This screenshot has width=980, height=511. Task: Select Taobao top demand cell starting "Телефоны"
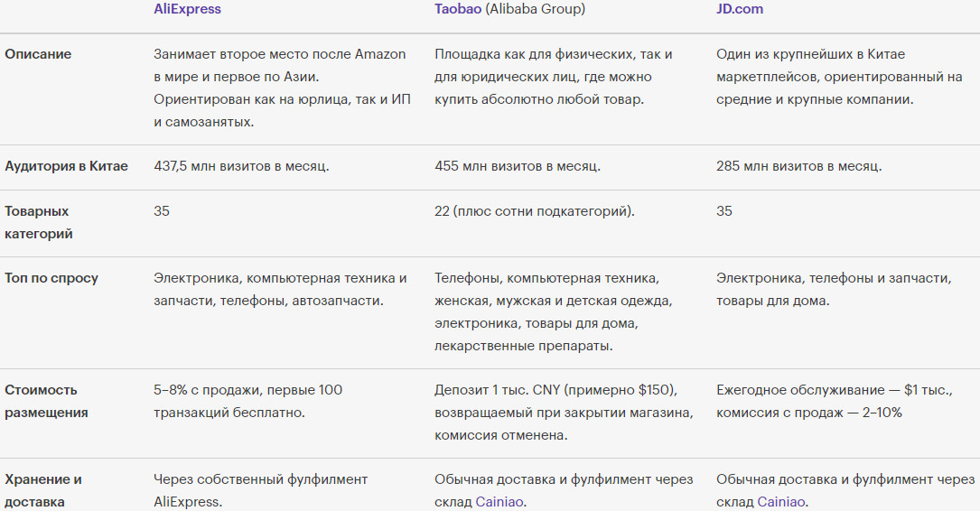coord(553,311)
